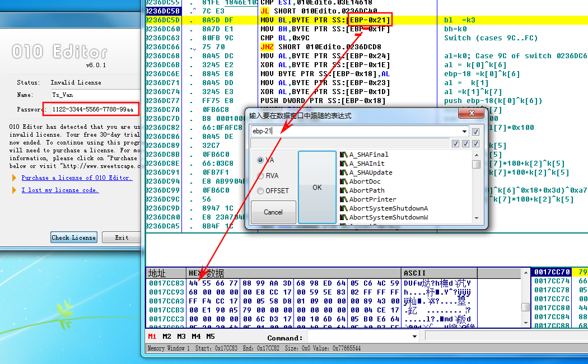
Task: Toggle the leftmost checkbox in the three-checkbox row
Action: tap(455, 143)
